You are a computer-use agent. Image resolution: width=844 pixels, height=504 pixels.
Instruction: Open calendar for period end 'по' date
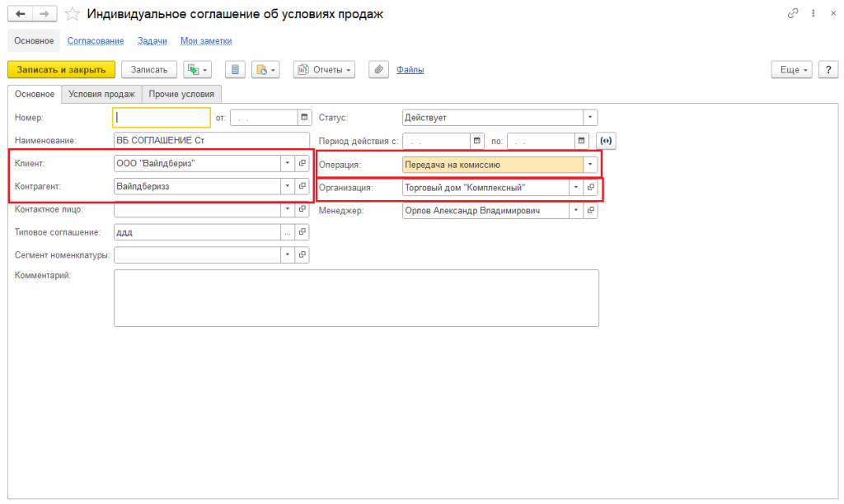[x=581, y=141]
